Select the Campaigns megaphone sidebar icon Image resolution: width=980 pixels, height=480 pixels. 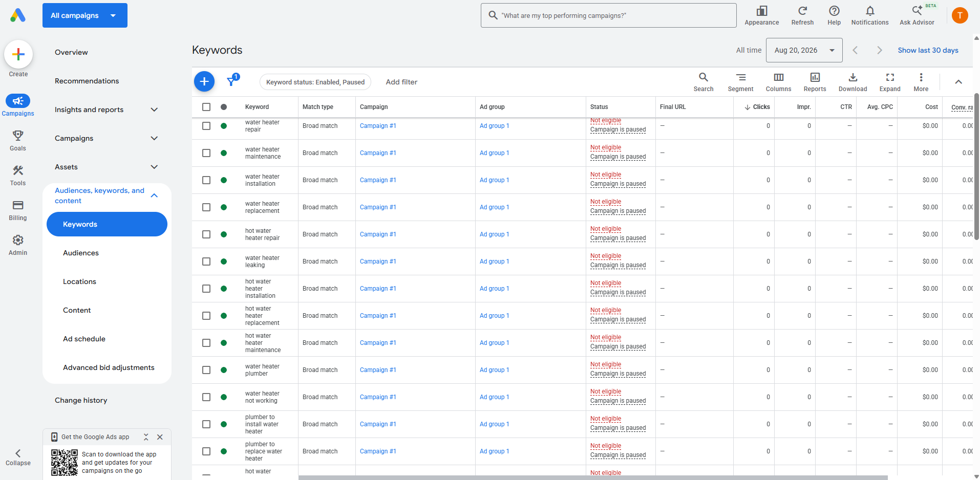(18, 101)
